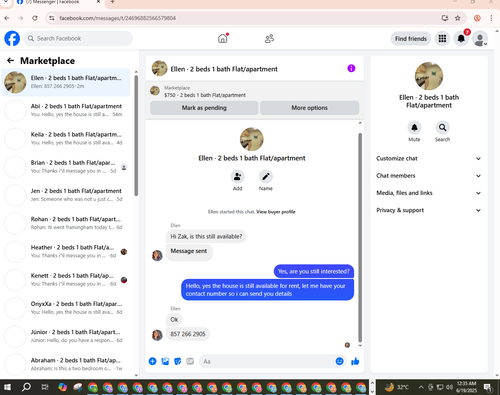Open Abi conversation in list
The width and height of the screenshot is (500, 395).
point(66,110)
